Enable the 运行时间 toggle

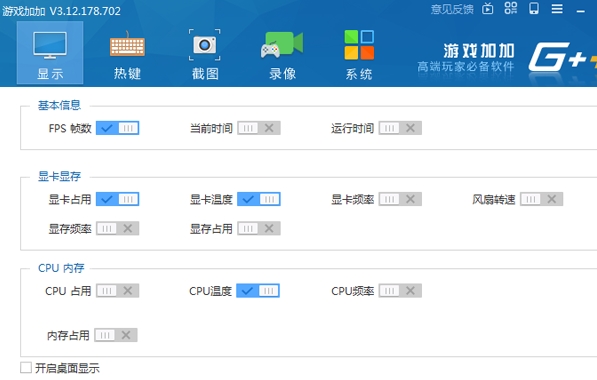coord(400,128)
